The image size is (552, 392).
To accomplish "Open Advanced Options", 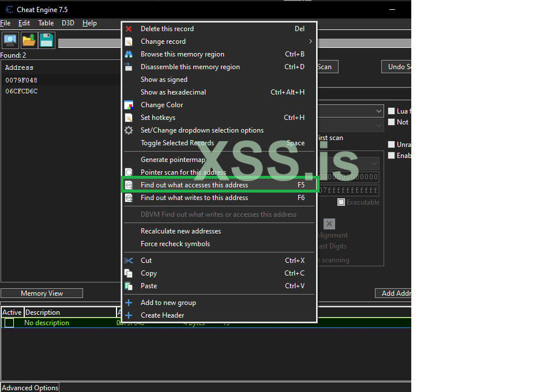I will [x=30, y=387].
